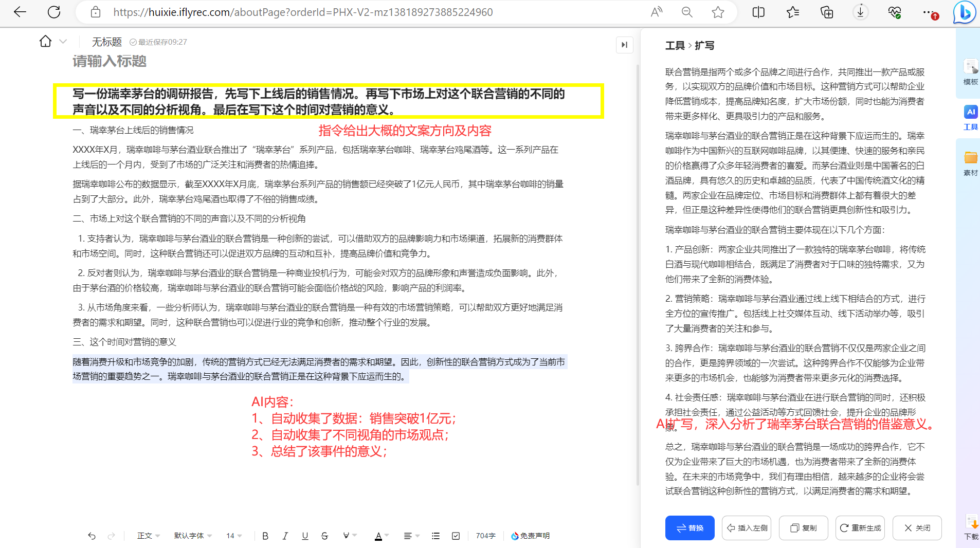Toggle bold formatting
The image size is (980, 548).
point(265,536)
